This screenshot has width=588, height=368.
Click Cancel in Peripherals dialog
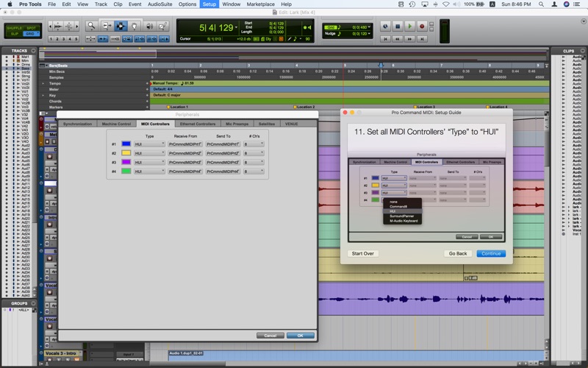point(270,336)
